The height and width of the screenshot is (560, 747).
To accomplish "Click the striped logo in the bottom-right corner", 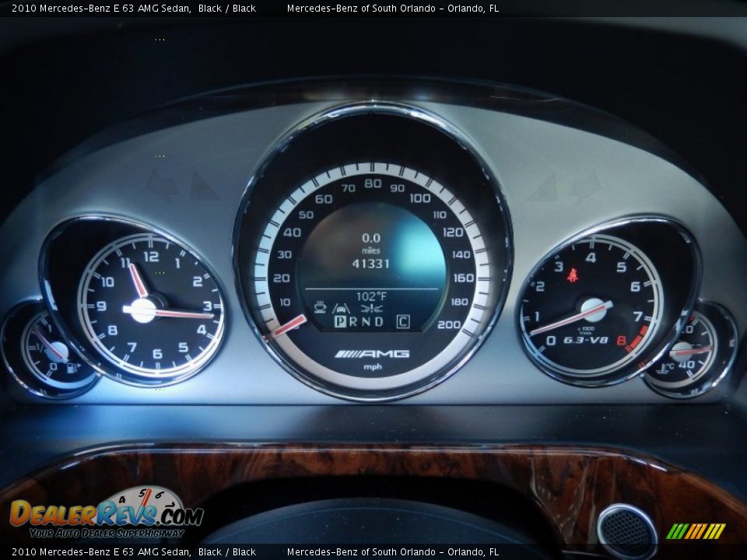I will click(x=695, y=531).
